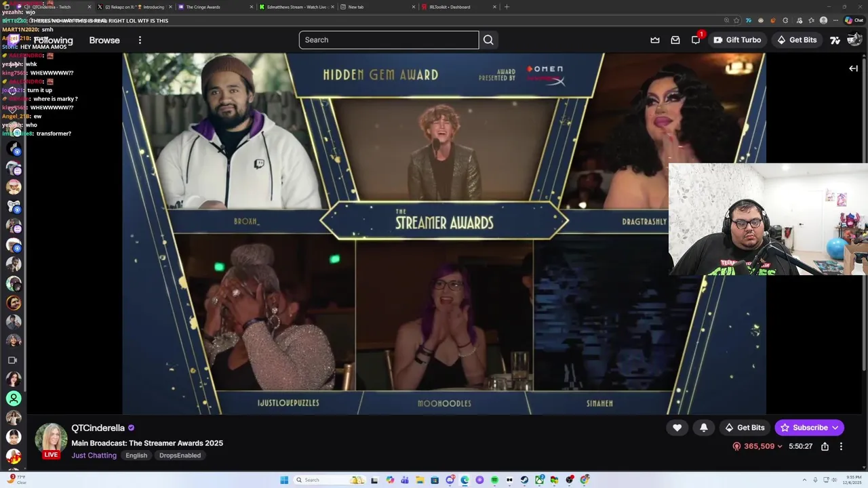The image size is (868, 488).
Task: Open a new browser tab with plus
Action: click(x=507, y=7)
